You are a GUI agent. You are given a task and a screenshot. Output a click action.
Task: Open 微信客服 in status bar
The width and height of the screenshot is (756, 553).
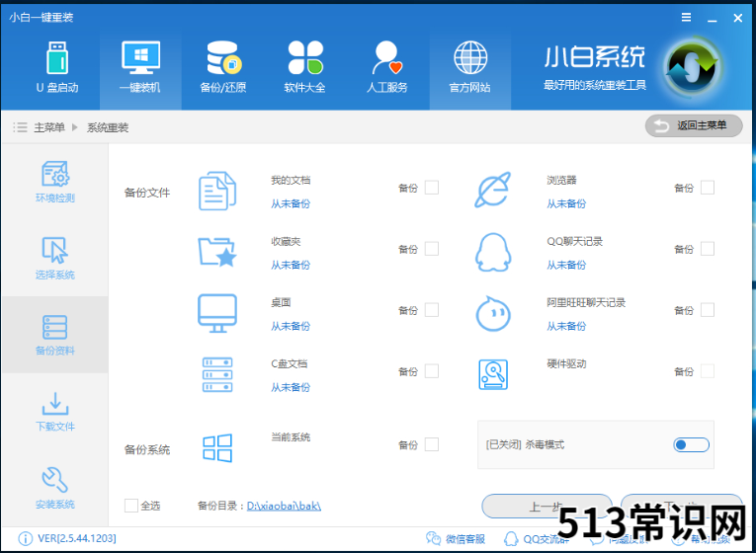(456, 539)
